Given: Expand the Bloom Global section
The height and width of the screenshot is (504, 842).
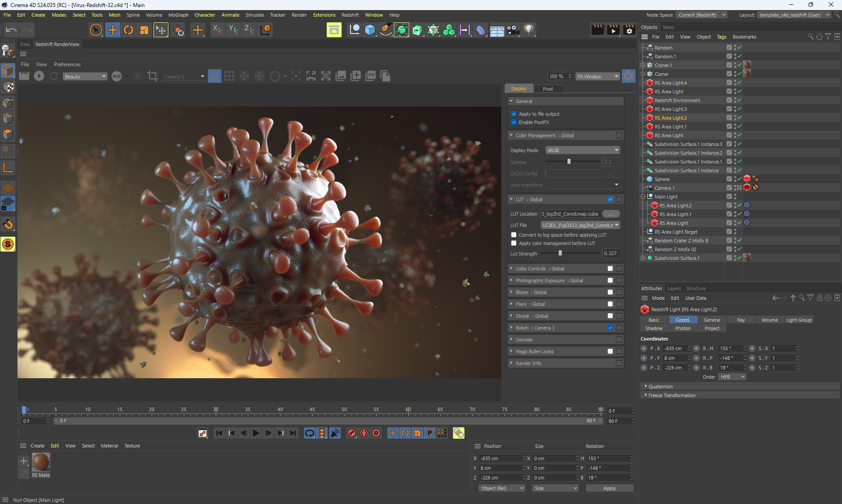Looking at the screenshot, I should pyautogui.click(x=511, y=292).
